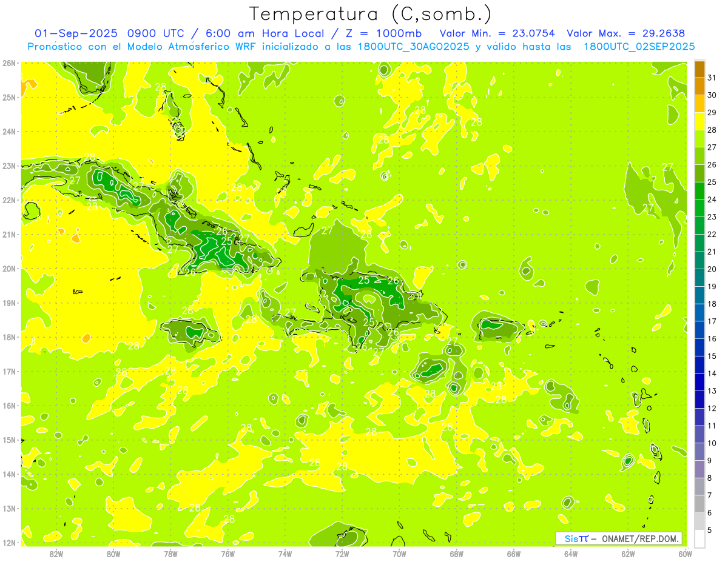Click the number 12 on the color scale
This screenshot has width=728, height=562.
pyautogui.click(x=712, y=408)
